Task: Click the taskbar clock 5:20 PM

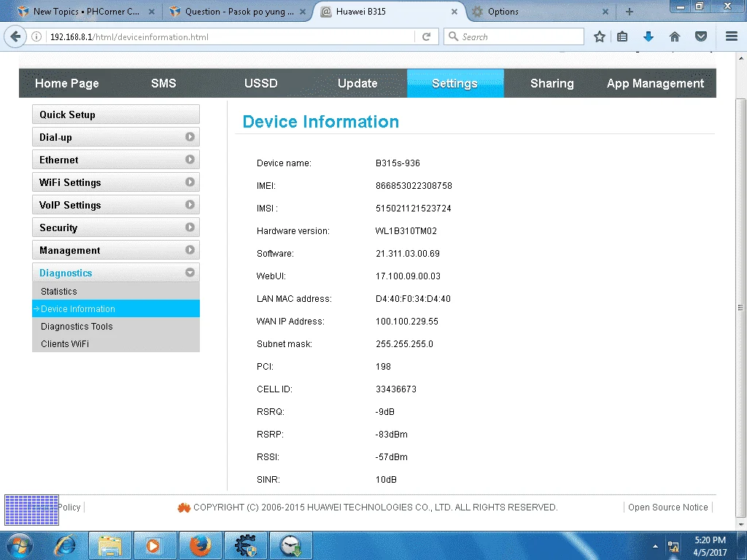Action: point(710,540)
